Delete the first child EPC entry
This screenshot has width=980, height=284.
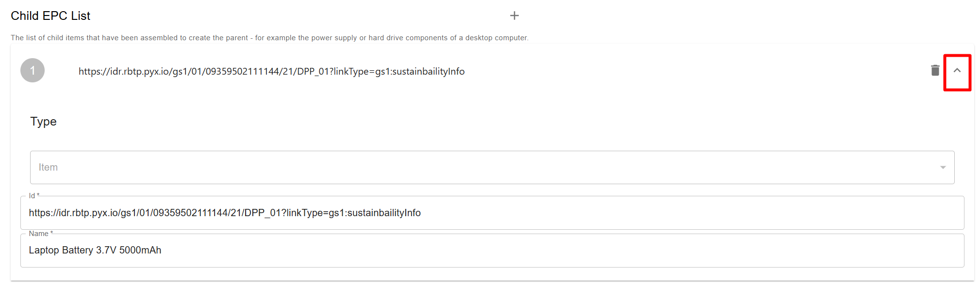[935, 71]
